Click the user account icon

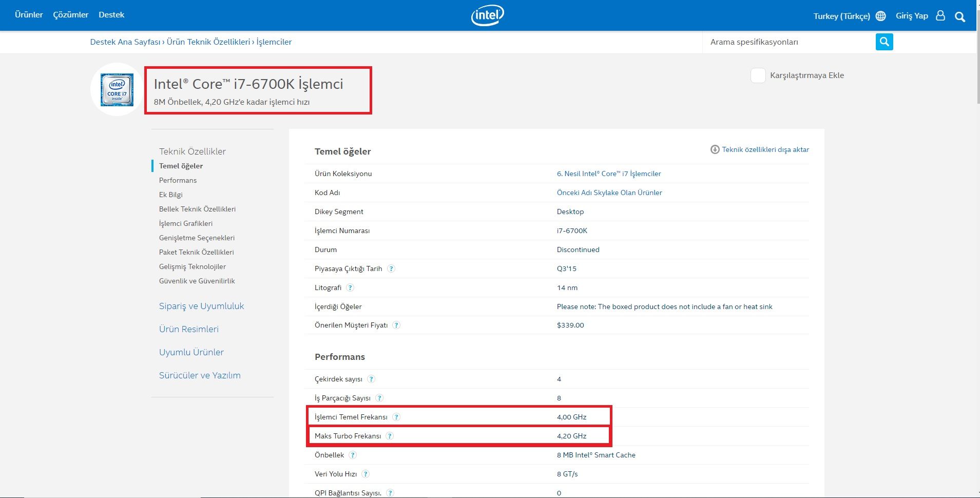pyautogui.click(x=940, y=16)
